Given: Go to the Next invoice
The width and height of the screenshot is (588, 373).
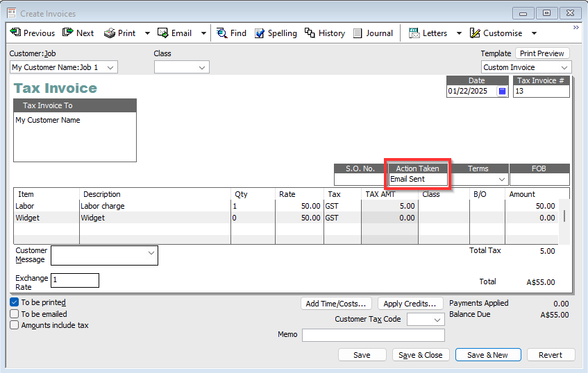Looking at the screenshot, I should (x=78, y=33).
